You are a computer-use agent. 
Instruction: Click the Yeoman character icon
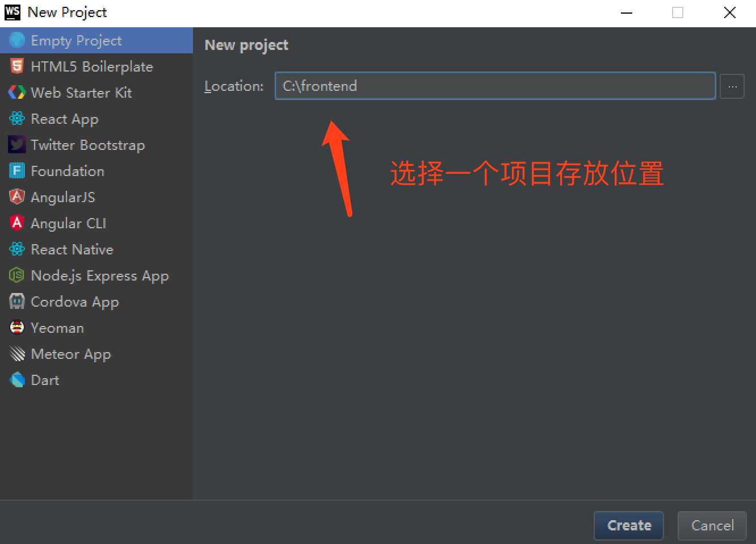[x=17, y=328]
